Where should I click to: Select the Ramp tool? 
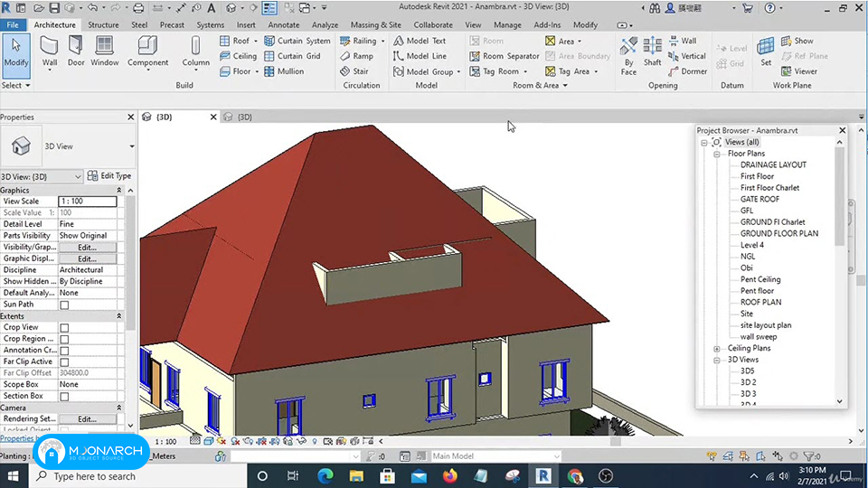tap(356, 56)
